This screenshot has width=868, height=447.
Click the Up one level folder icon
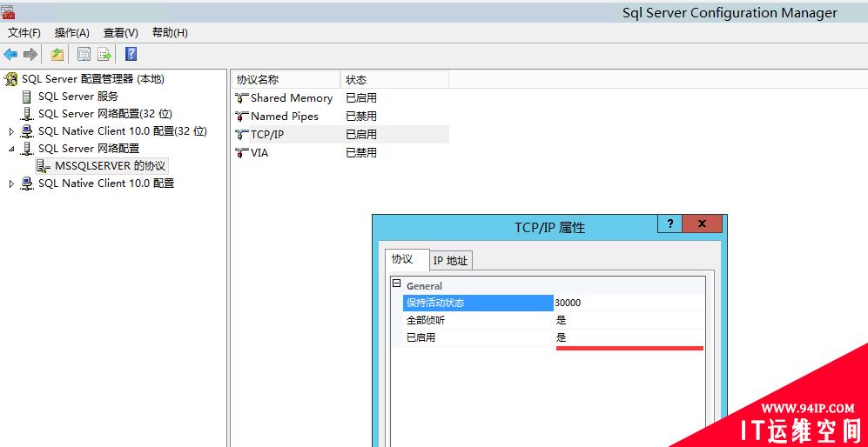click(57, 54)
